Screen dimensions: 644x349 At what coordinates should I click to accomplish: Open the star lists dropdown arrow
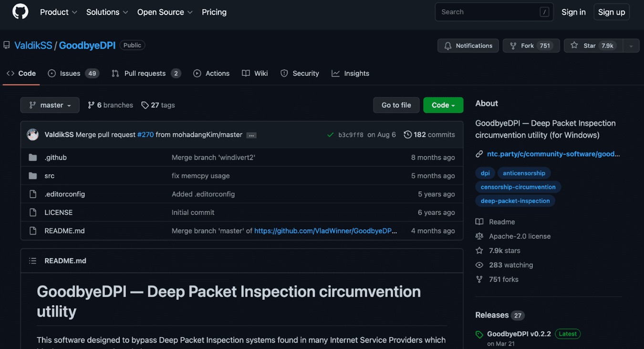[631, 46]
